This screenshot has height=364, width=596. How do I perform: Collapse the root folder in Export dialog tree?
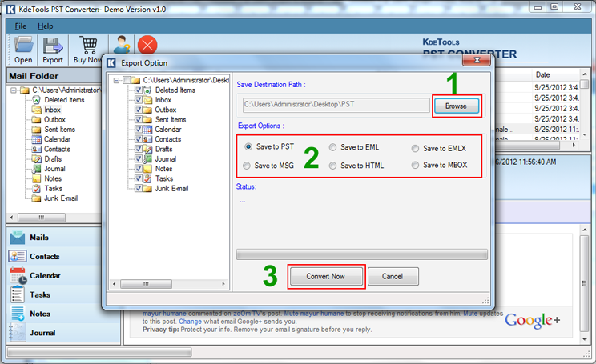[x=117, y=81]
